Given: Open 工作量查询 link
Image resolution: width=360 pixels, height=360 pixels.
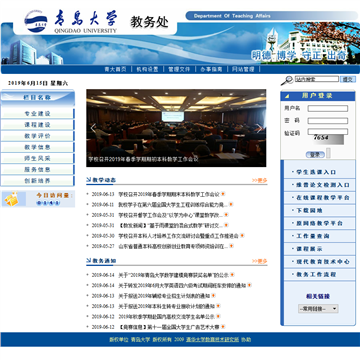Looking at the screenshot, I should [313, 236].
